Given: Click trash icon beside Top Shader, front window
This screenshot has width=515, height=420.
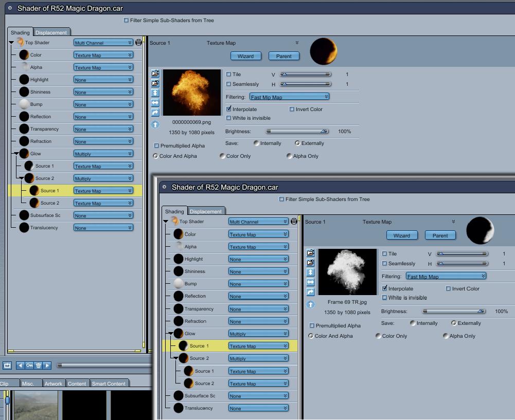Looking at the screenshot, I should (x=294, y=222).
